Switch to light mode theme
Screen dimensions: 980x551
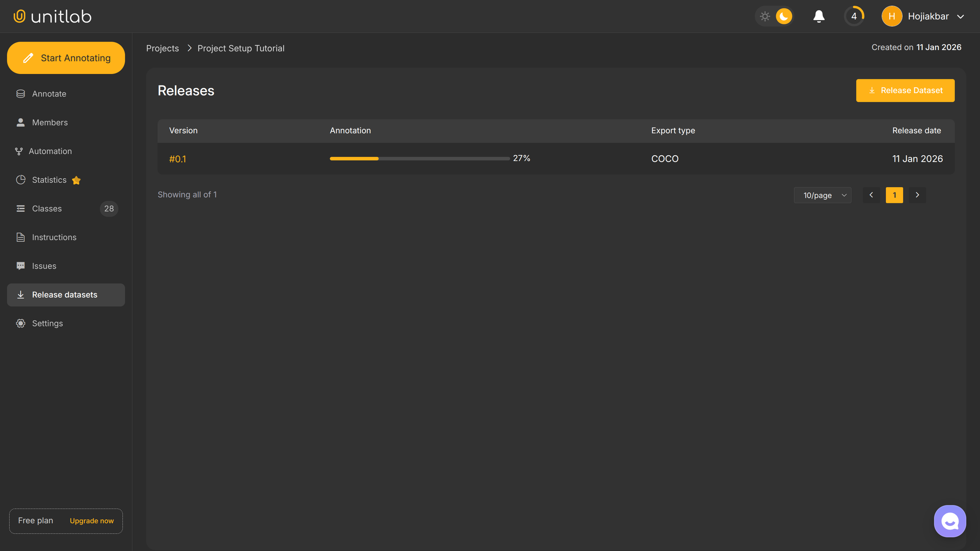764,16
